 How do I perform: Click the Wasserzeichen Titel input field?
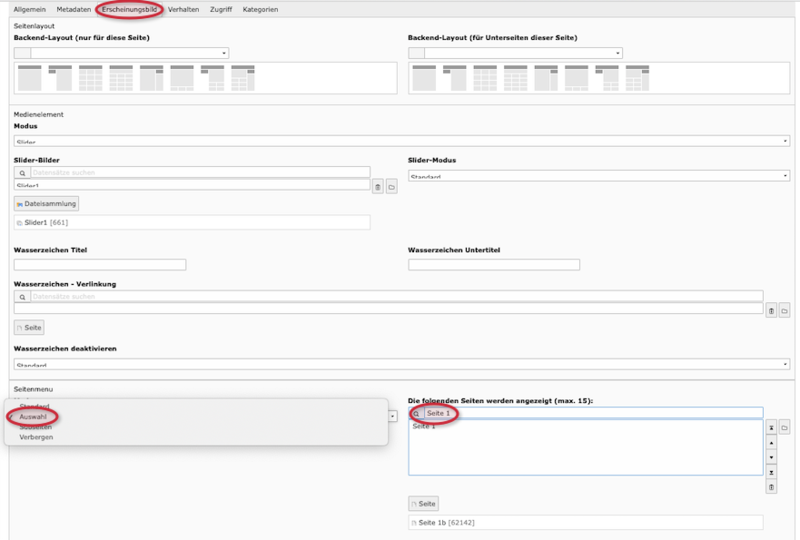(x=100, y=264)
